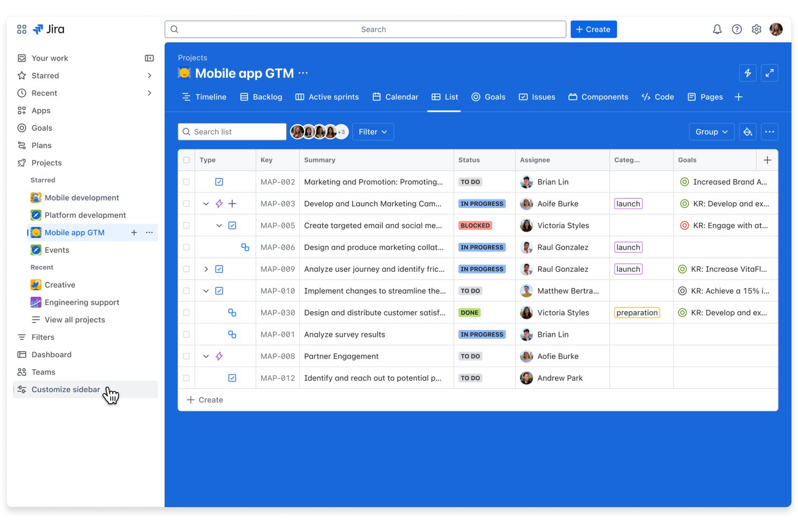Enter full screen with the expand arrows icon
Screen dimensions: 798x532
pos(769,73)
